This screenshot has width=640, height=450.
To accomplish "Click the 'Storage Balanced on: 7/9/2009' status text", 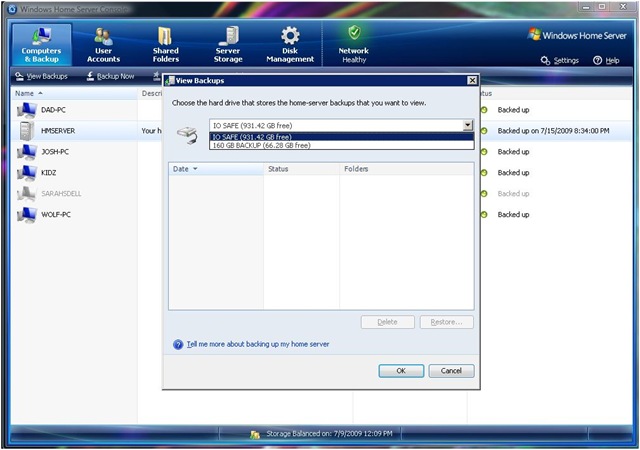I will [x=329, y=434].
